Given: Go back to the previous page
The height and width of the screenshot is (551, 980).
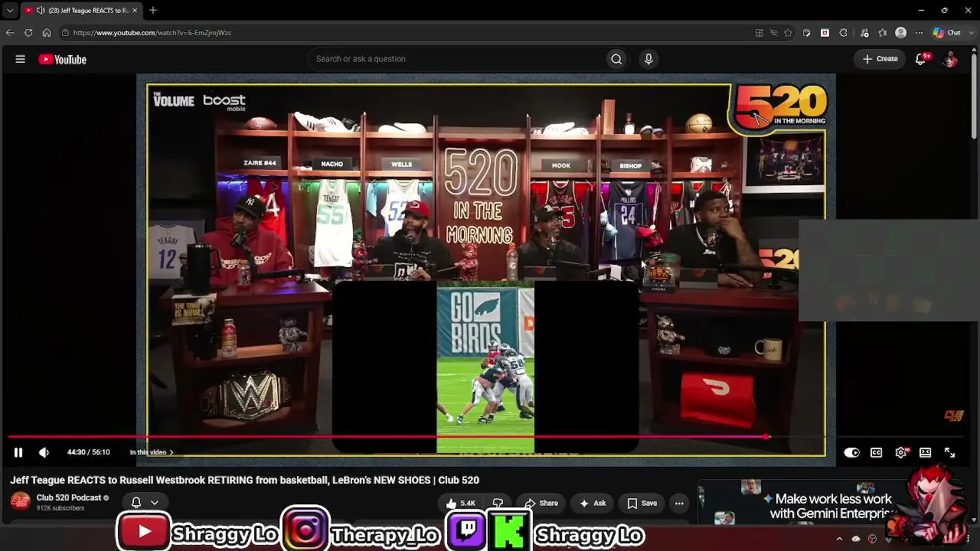Looking at the screenshot, I should pos(10,33).
